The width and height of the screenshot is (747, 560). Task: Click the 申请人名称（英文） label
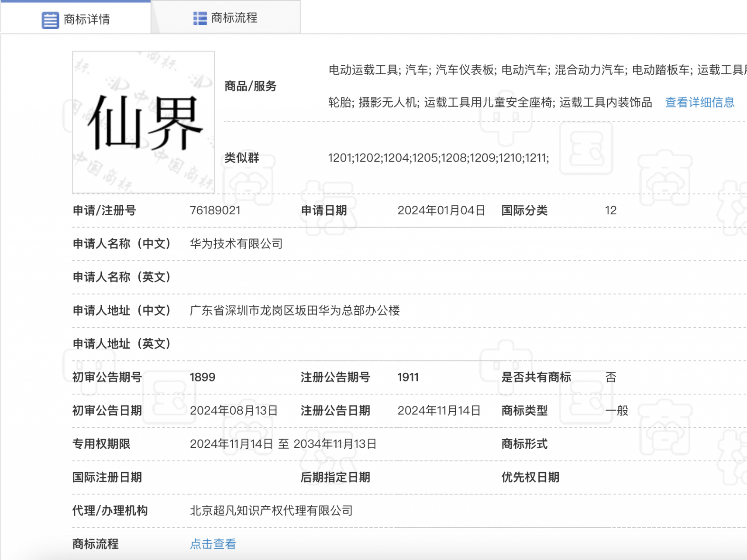coord(121,277)
